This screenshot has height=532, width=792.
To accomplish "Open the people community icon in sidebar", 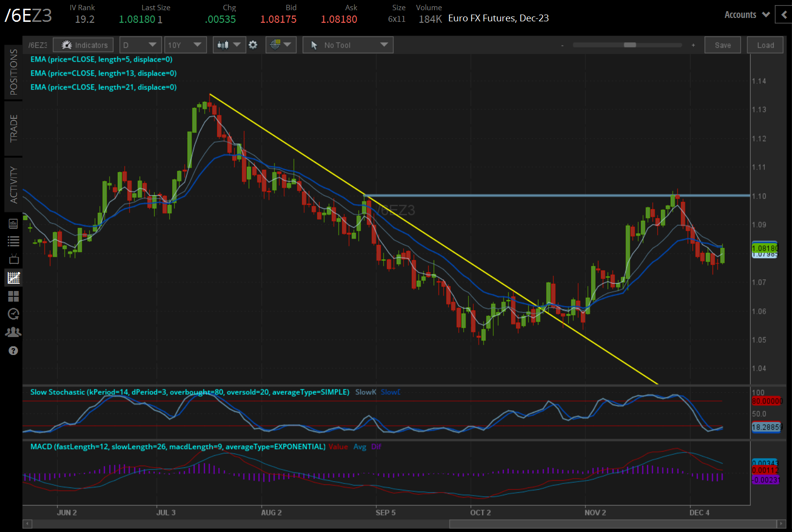I will (13, 332).
